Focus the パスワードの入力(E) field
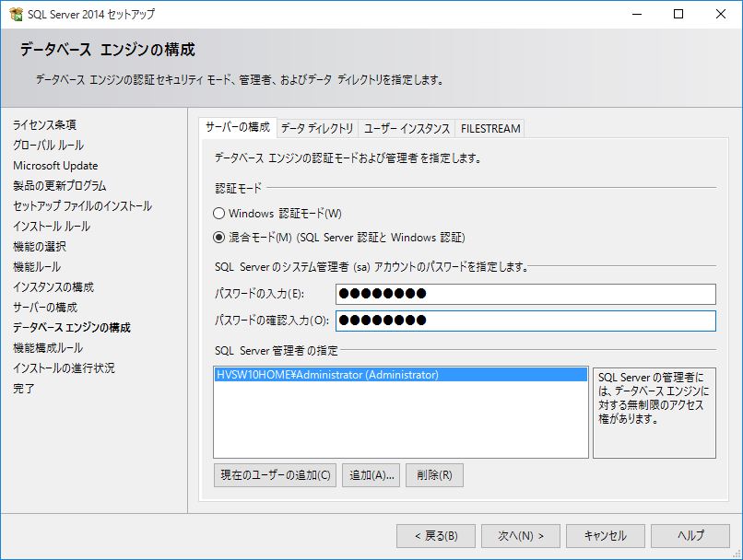This screenshot has height=560, width=743. (525, 294)
